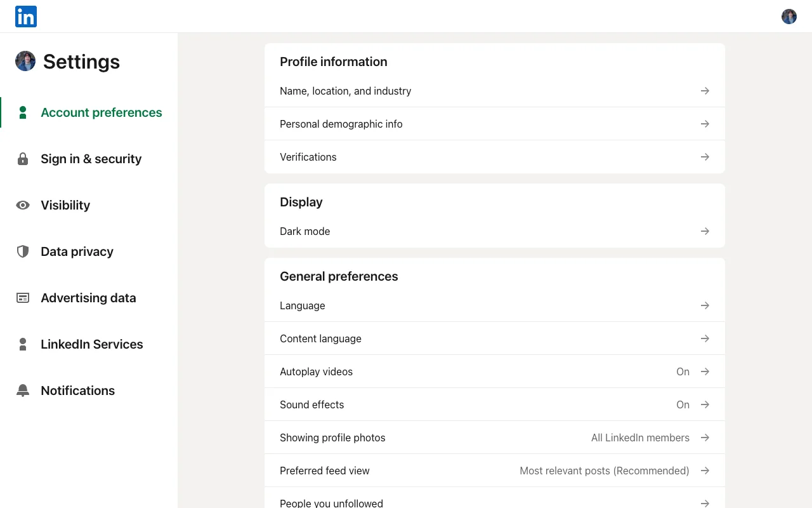Click the lock icon for Sign in & security
812x508 pixels.
tap(23, 159)
